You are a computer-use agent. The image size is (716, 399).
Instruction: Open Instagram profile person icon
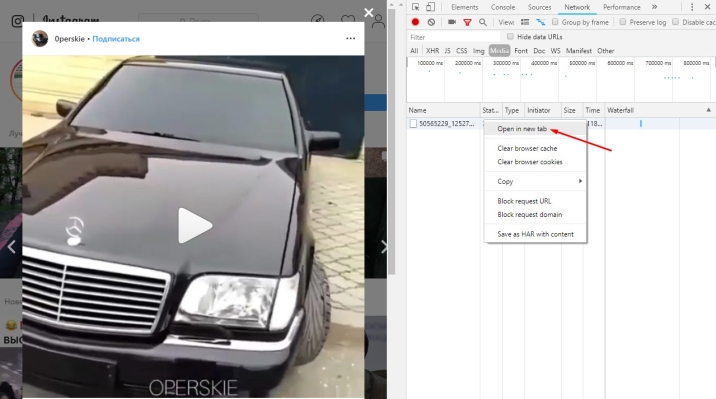378,21
